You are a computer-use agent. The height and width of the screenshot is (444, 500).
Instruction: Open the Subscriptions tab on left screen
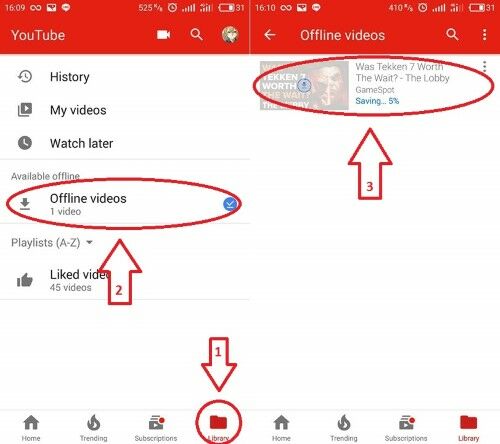coord(156,428)
